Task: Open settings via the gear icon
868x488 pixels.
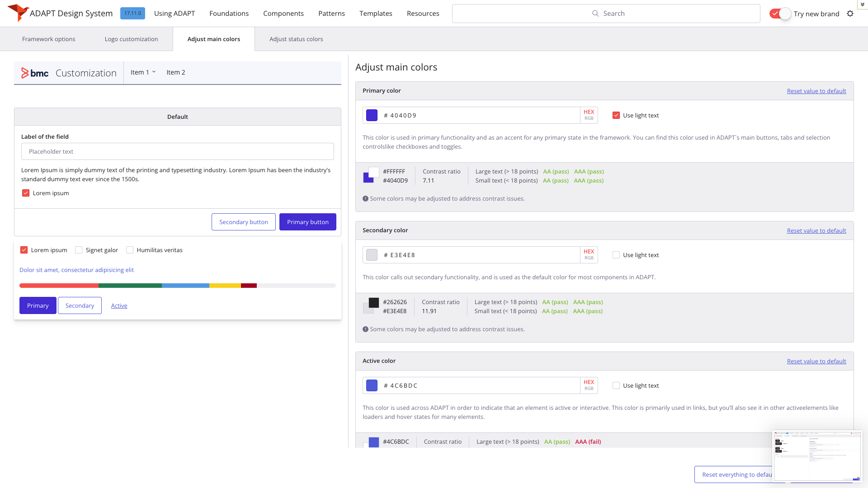Action: (850, 14)
